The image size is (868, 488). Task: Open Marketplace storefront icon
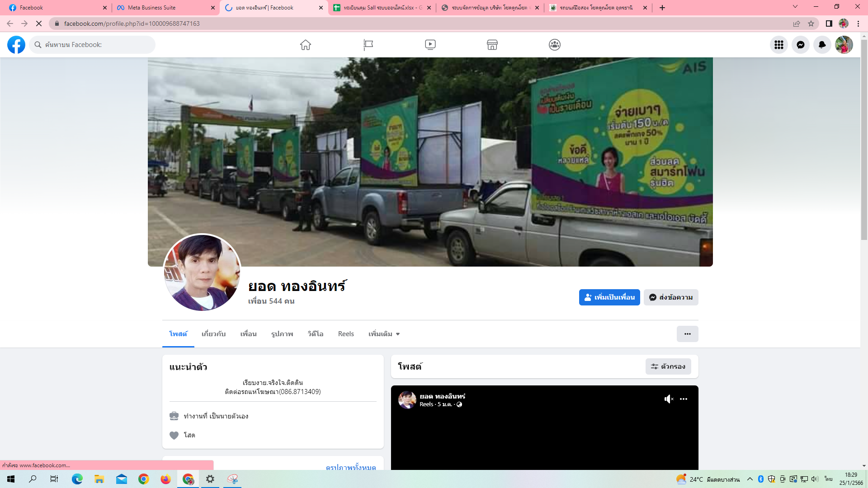(x=492, y=45)
